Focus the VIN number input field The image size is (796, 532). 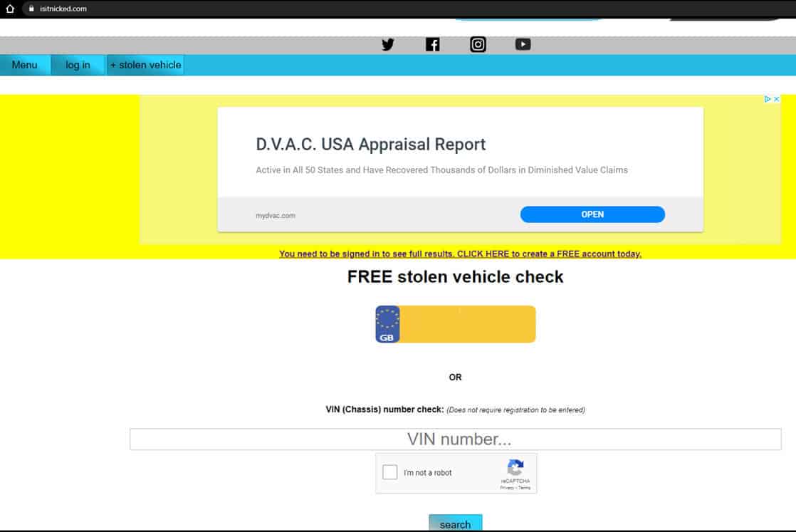(x=456, y=439)
